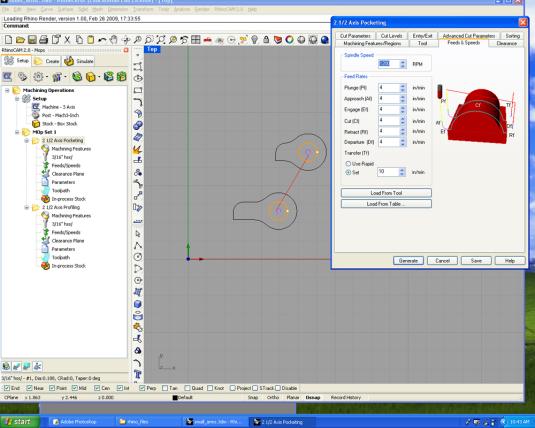
Task: Open the Create tab in RhinoCAM
Action: pos(47,61)
